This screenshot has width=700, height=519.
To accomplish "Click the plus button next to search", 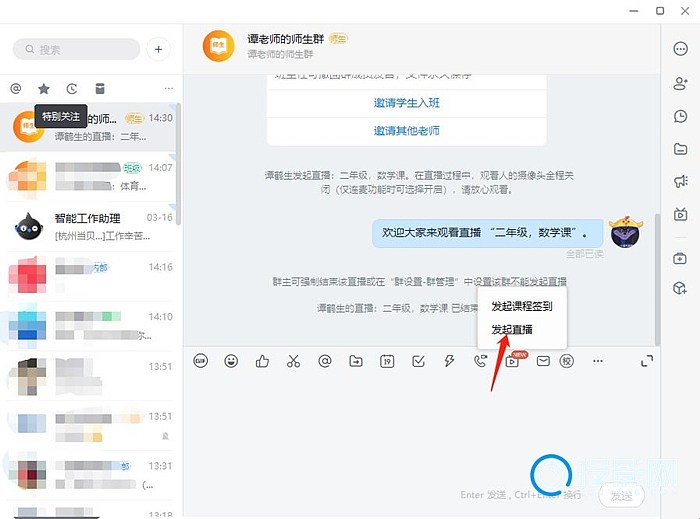I will coord(158,49).
